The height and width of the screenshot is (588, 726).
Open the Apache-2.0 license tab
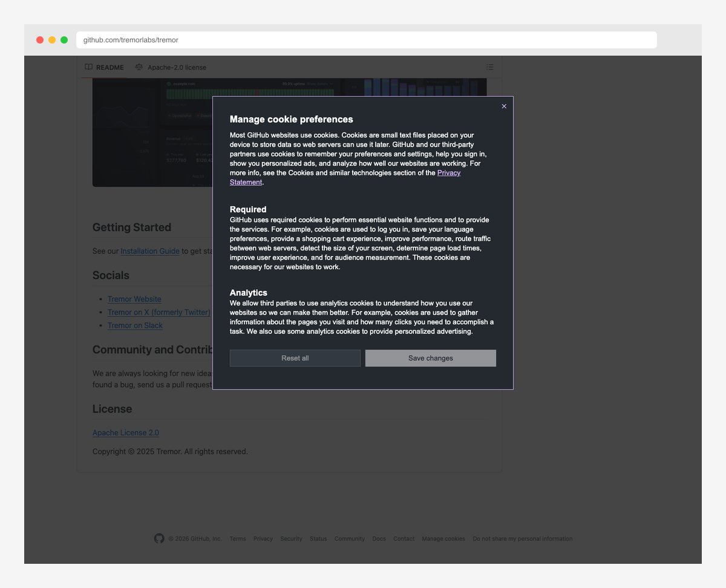point(171,67)
